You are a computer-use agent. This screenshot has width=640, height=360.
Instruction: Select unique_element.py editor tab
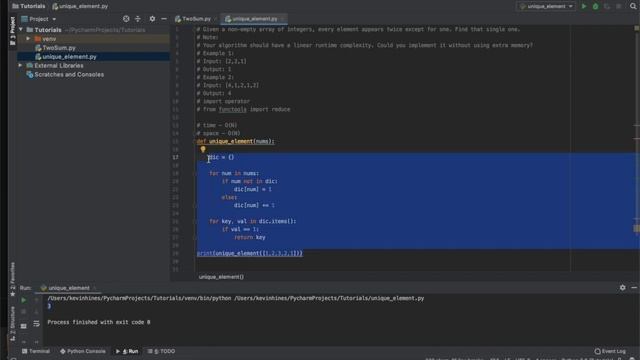(254, 19)
